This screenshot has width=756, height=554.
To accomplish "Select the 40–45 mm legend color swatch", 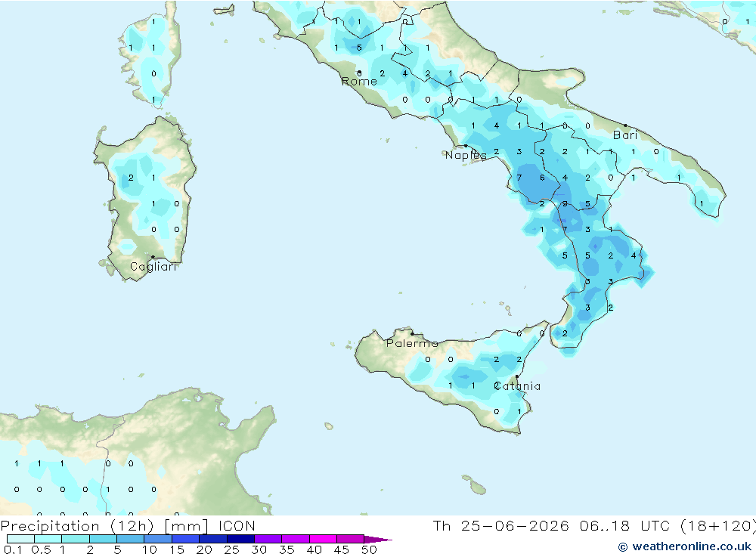I will tap(323, 539).
